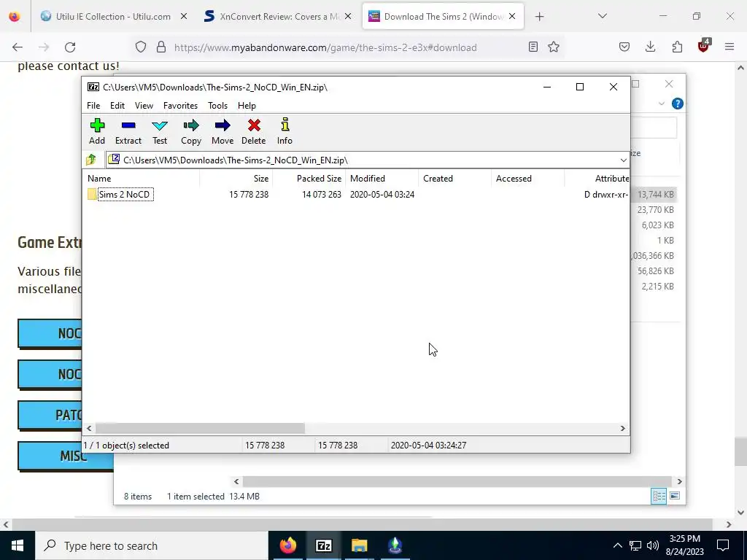Open the uBlock Origin extension icon

point(704,46)
